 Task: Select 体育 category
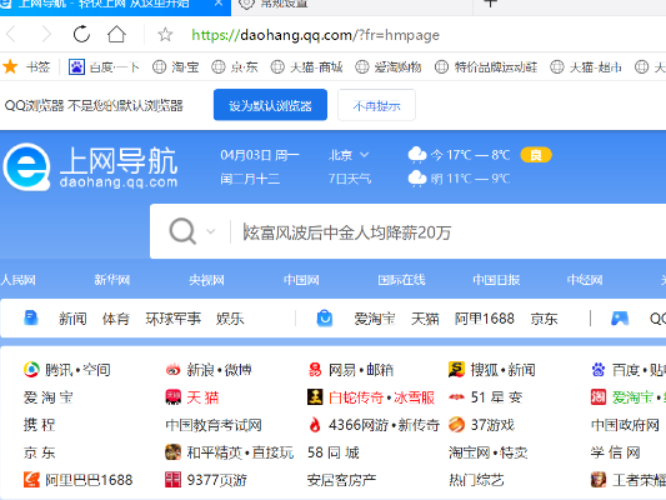point(116,319)
